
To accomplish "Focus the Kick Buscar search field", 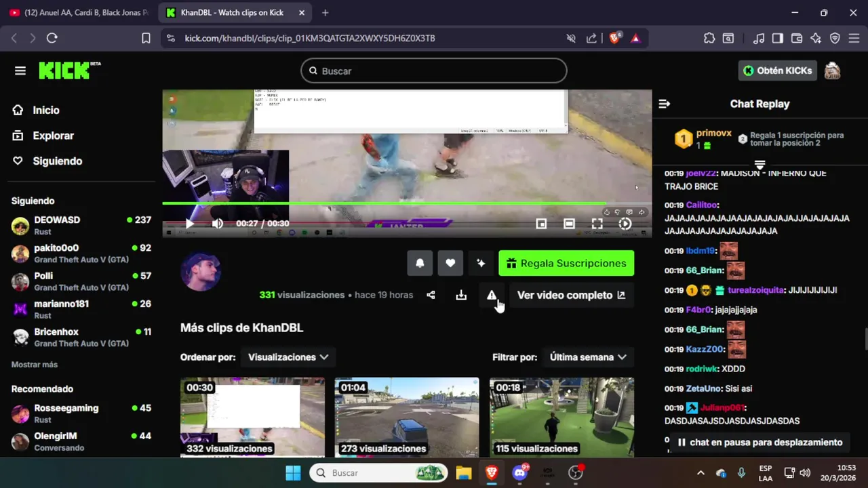I will [x=434, y=70].
